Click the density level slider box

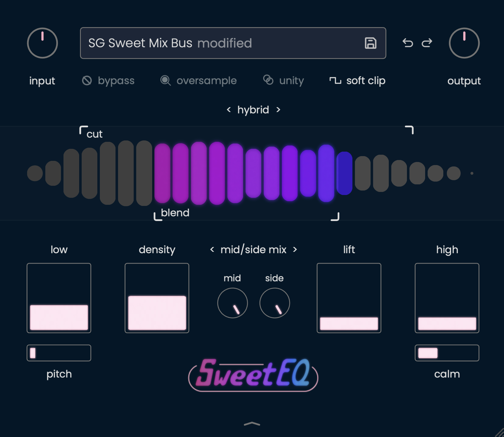[157, 298]
